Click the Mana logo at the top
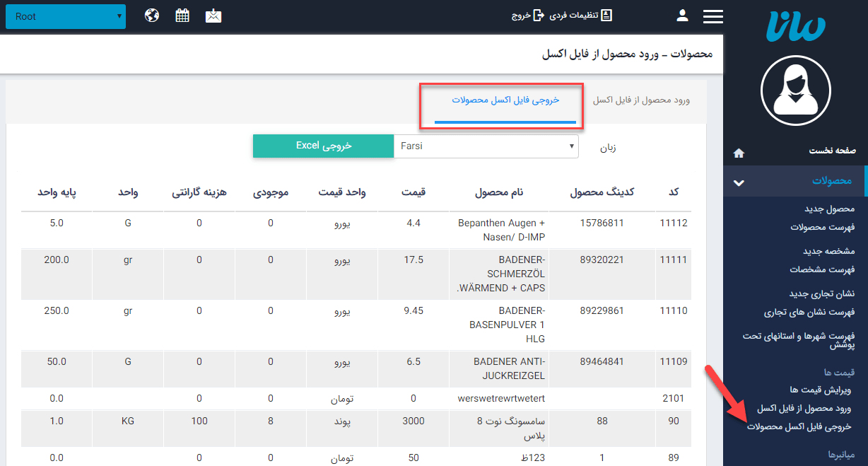The image size is (868, 466). click(795, 27)
